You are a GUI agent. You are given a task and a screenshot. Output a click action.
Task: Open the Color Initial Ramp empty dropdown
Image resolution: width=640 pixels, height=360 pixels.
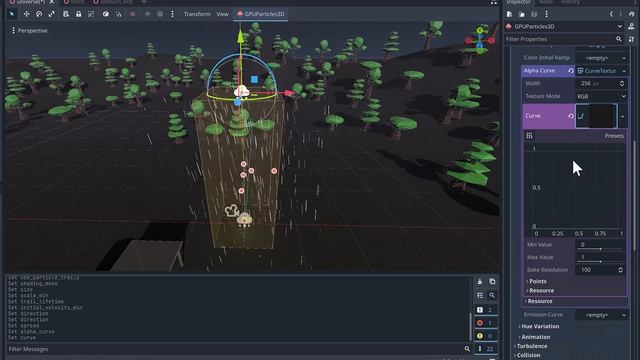[x=601, y=58]
